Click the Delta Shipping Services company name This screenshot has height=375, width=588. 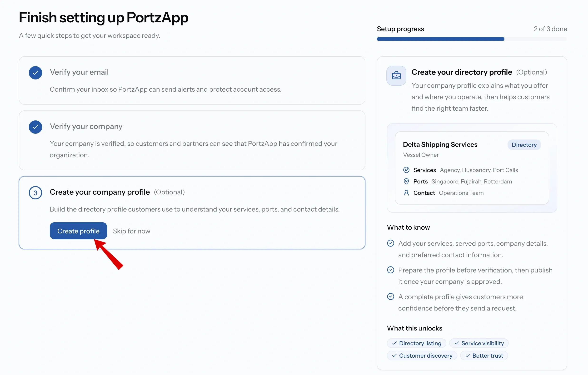(x=440, y=144)
